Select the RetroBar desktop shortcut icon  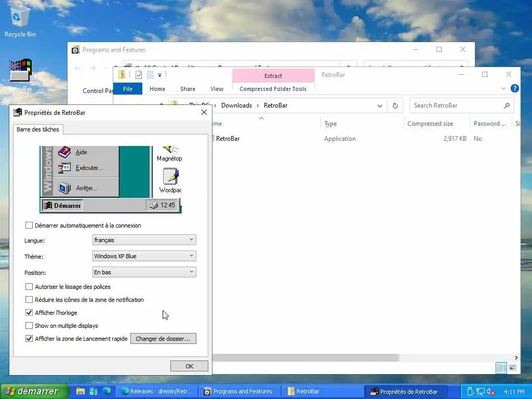pos(20,75)
